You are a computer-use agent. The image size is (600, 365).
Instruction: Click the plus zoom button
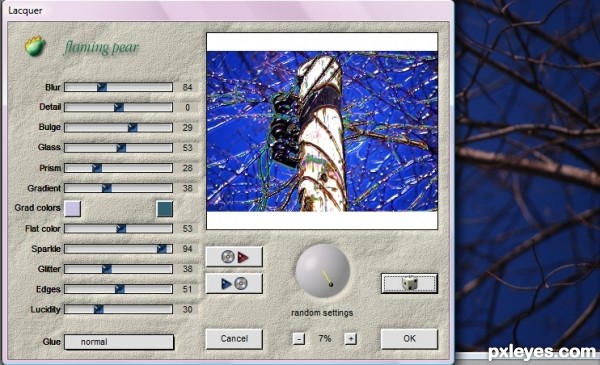[x=351, y=339]
